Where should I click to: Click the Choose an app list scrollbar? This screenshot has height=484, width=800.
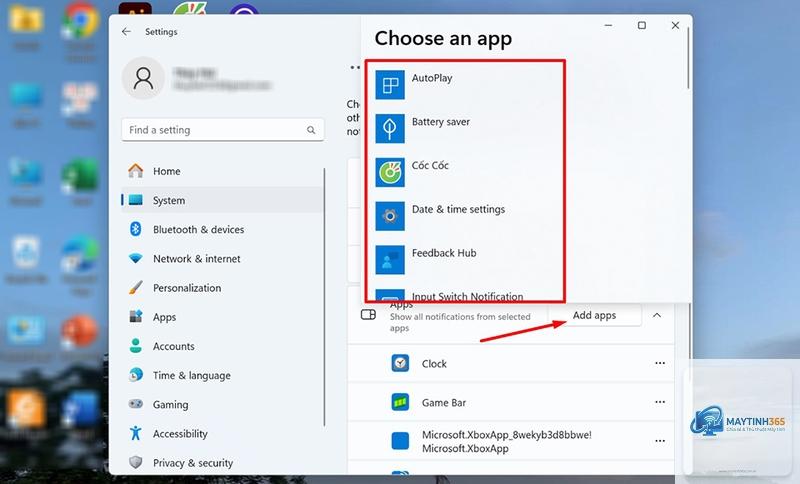coord(688,59)
